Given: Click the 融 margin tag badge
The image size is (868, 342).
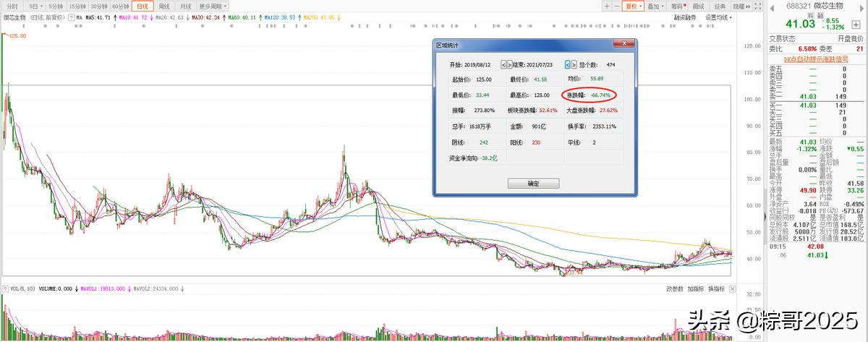Looking at the screenshot, I should tap(822, 17).
